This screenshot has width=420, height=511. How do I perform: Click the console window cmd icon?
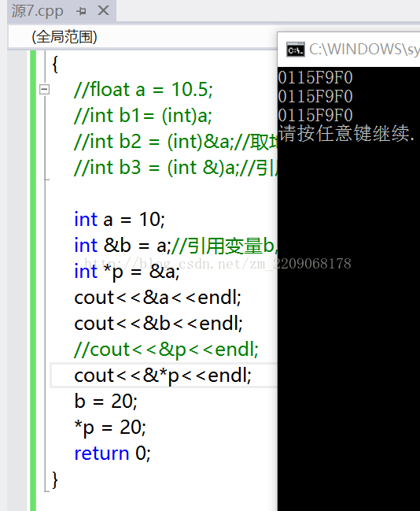click(x=295, y=50)
